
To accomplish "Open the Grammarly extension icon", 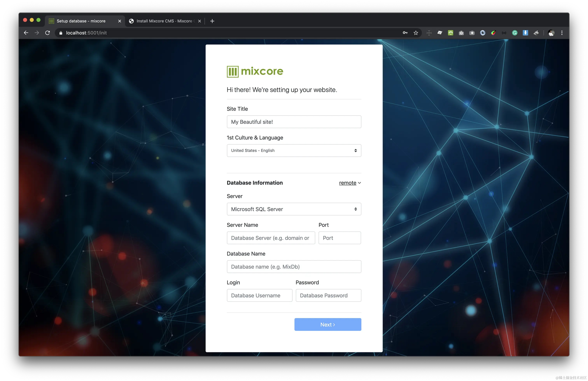I will 515,33.
